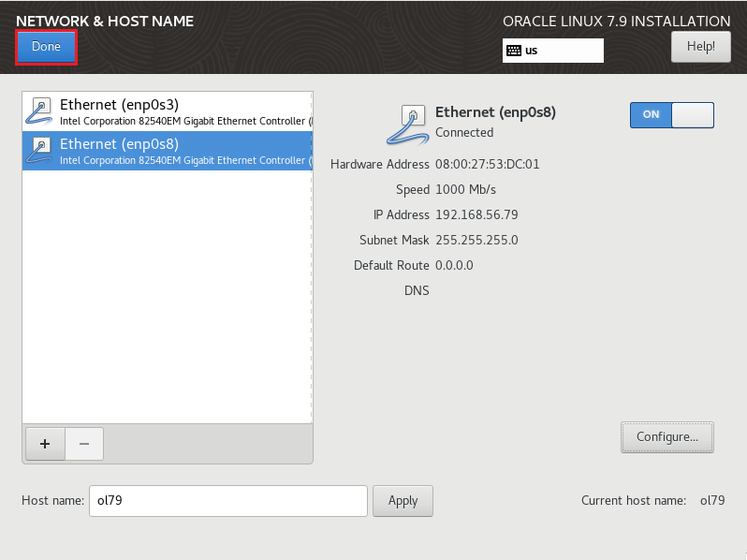Click the ORACLE LINUX 7.9 INSTALLATION title
The width and height of the screenshot is (747, 560).
pyautogui.click(x=617, y=22)
